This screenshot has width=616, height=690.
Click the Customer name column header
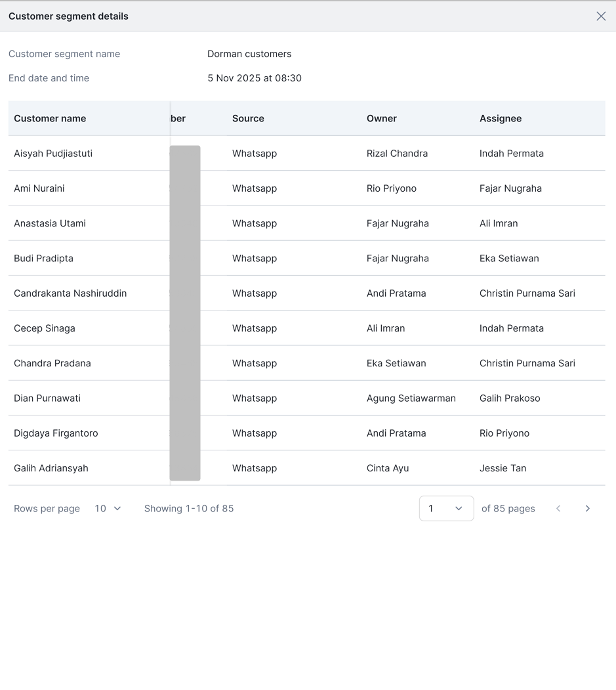point(50,118)
